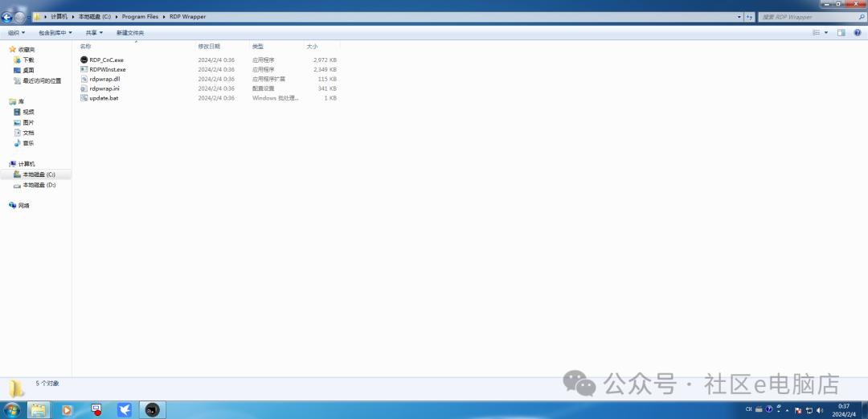The width and height of the screenshot is (868, 419).
Task: Click 本地磁盘 (C:) in address breadcrumb
Action: (x=95, y=17)
